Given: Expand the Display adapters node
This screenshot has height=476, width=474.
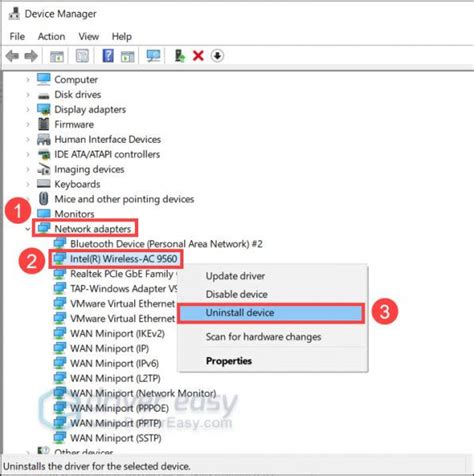Looking at the screenshot, I should click(28, 110).
